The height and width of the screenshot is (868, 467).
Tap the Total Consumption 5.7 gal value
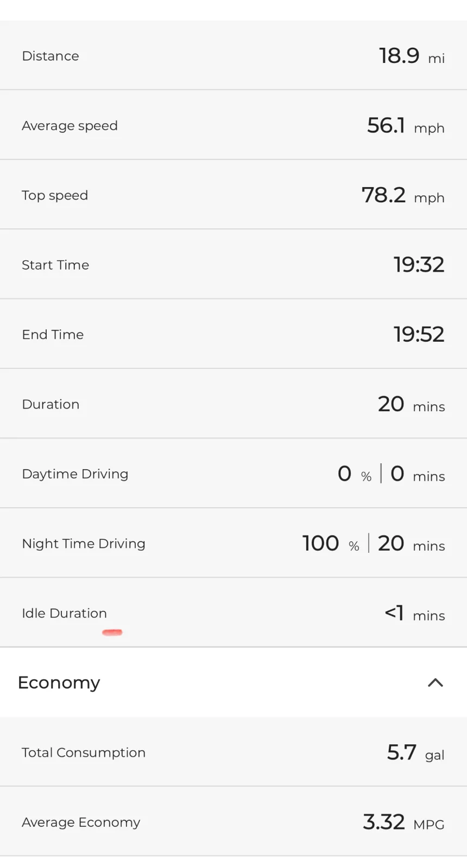click(415, 753)
